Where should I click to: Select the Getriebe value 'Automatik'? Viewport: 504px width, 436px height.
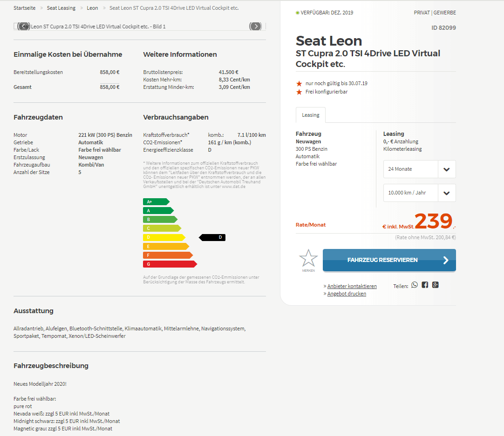pyautogui.click(x=91, y=142)
